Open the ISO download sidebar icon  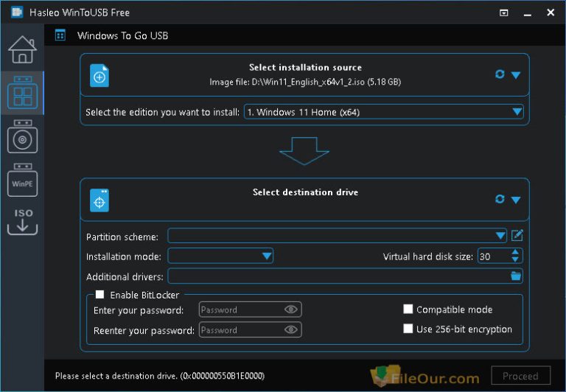coord(22,221)
